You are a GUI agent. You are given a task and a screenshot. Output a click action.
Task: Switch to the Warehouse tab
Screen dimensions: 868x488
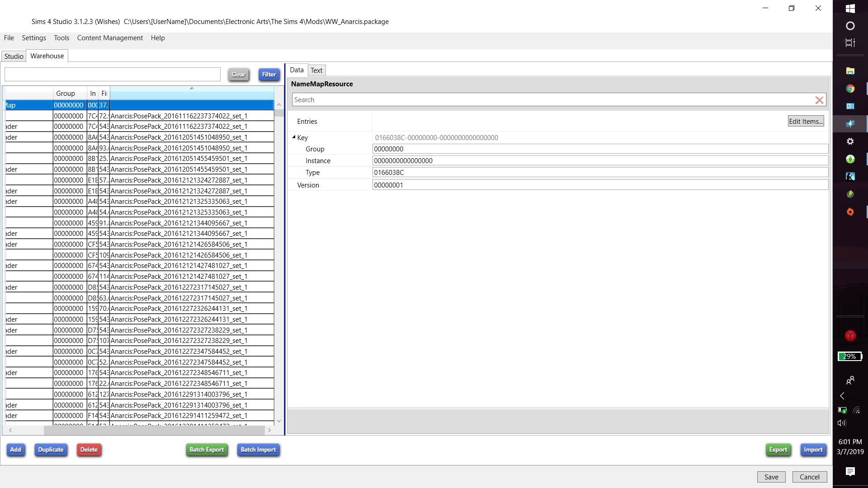click(x=47, y=56)
